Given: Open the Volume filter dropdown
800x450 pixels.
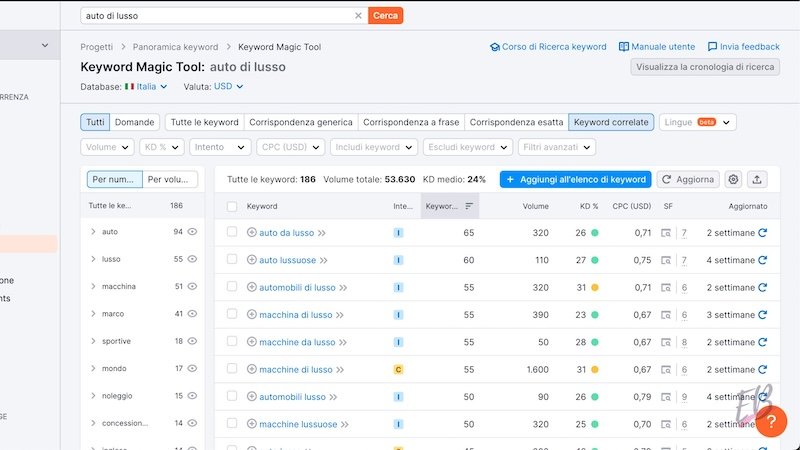Looking at the screenshot, I should [x=107, y=147].
